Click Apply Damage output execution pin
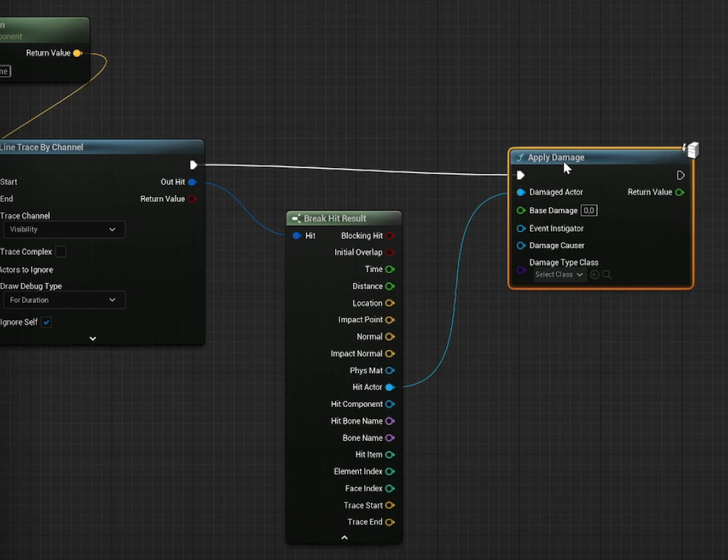The width and height of the screenshot is (728, 560). point(680,175)
